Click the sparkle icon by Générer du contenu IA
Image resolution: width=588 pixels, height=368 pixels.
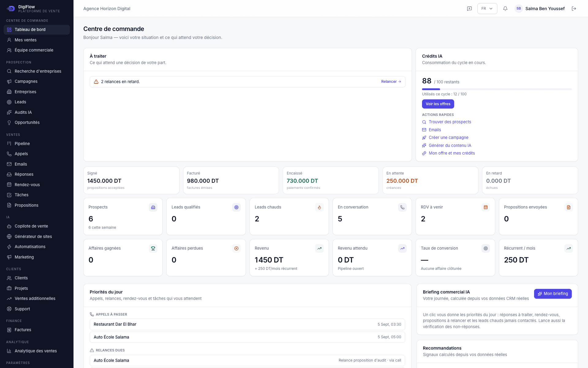(424, 145)
